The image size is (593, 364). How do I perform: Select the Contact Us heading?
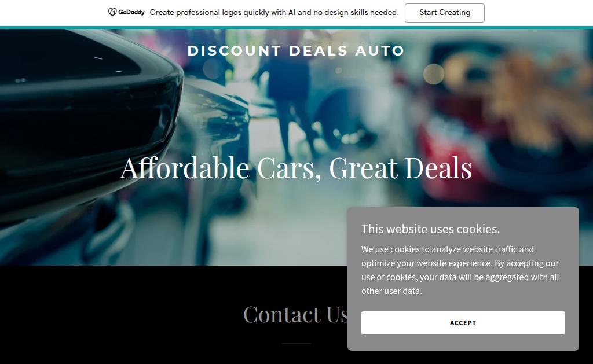(296, 314)
